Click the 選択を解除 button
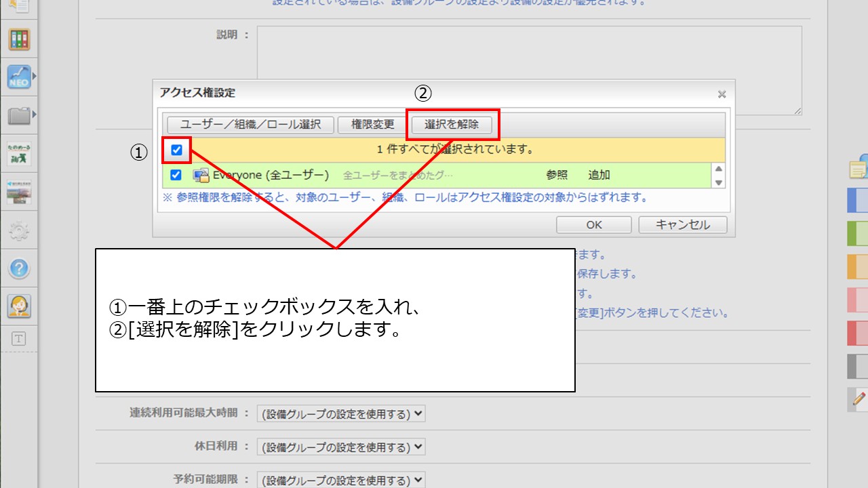Screen dimensions: 868x488 [452, 125]
